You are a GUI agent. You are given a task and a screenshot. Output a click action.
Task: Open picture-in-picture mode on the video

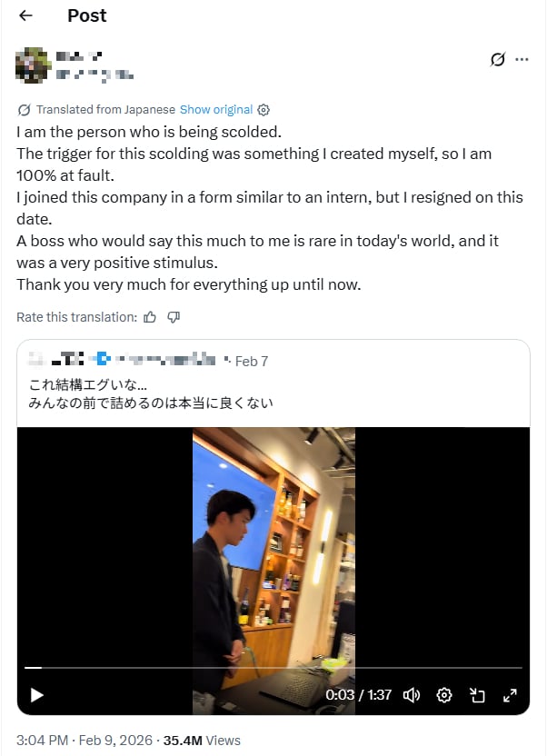tap(478, 694)
